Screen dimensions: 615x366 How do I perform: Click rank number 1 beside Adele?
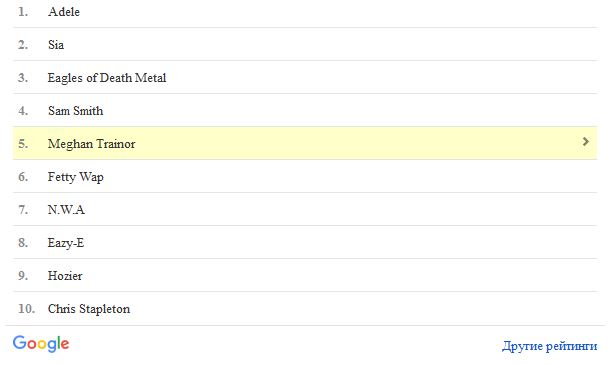pos(23,12)
